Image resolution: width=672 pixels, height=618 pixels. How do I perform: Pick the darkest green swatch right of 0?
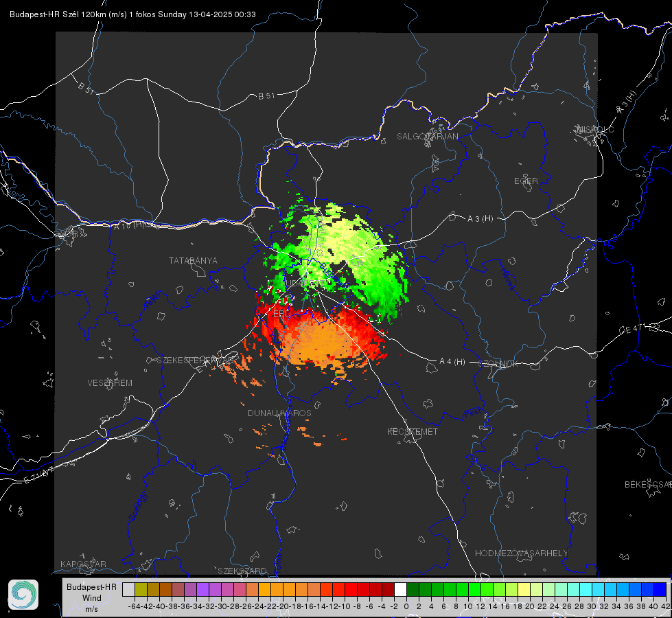(x=413, y=589)
